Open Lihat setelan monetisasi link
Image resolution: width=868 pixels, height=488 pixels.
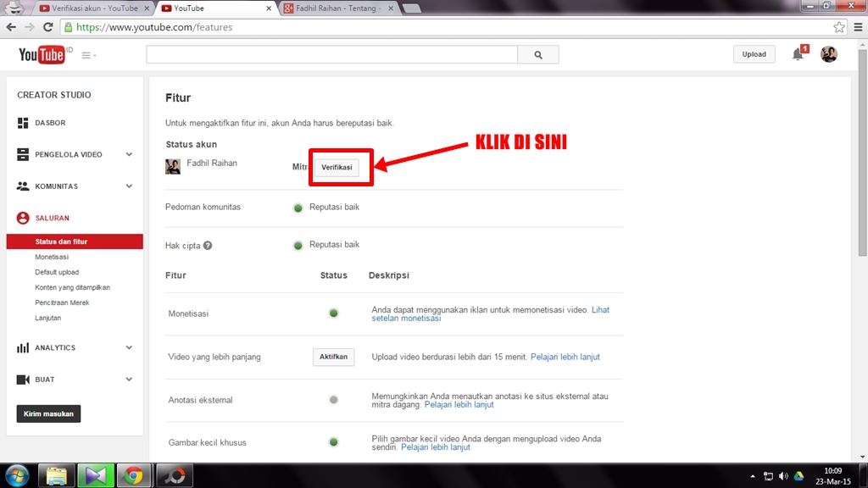pyautogui.click(x=601, y=309)
